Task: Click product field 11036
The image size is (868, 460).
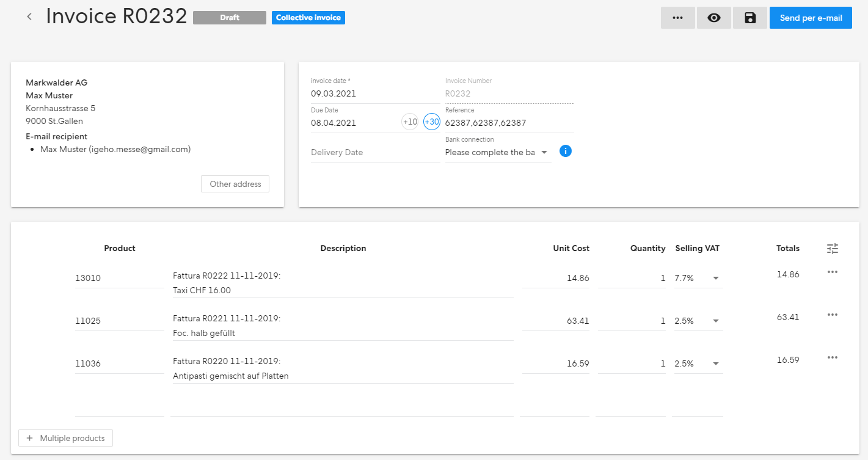Action: pos(120,364)
